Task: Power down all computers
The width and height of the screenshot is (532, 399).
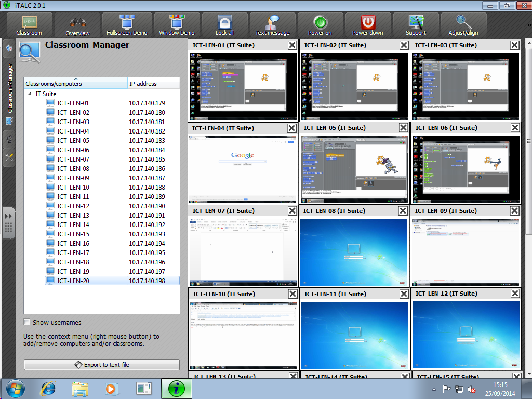Action: [368, 25]
